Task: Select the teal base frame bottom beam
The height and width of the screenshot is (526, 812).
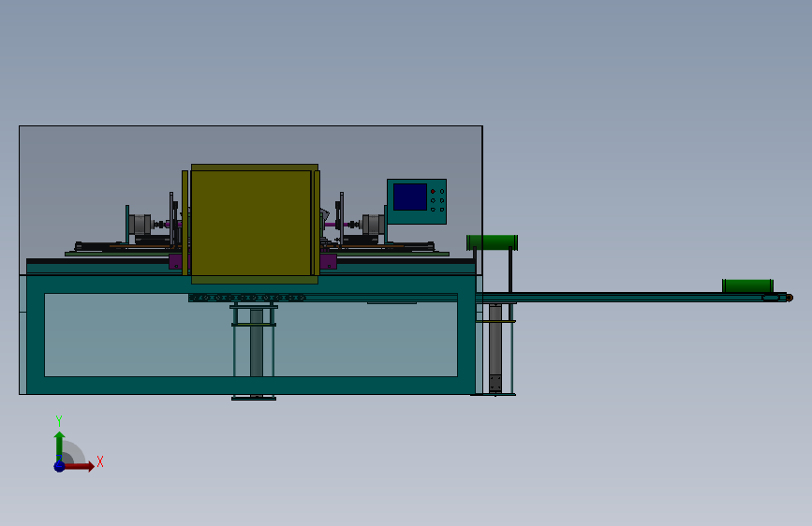Action: coord(251,386)
